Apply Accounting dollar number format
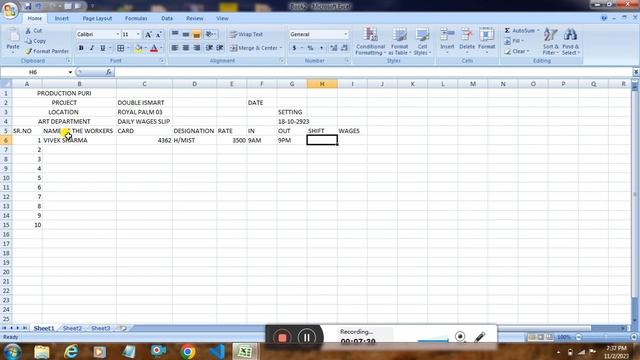Image resolution: width=640 pixels, height=360 pixels. [x=294, y=48]
